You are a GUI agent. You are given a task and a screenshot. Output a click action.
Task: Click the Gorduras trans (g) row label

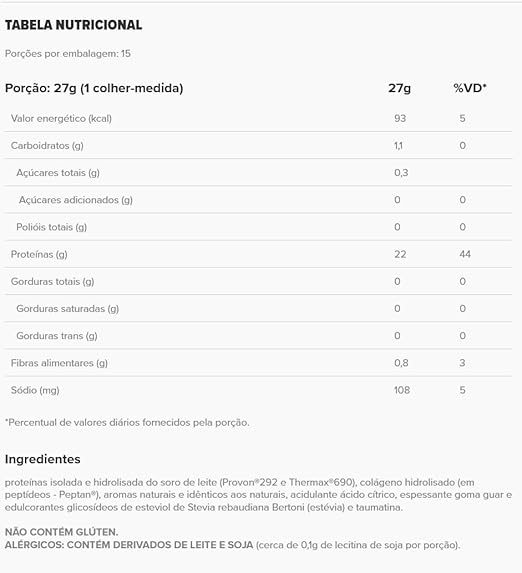[57, 336]
